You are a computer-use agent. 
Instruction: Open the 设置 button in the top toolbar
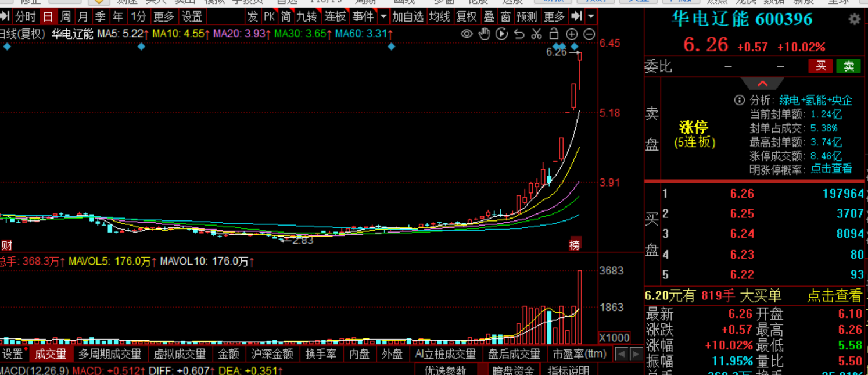192,16
